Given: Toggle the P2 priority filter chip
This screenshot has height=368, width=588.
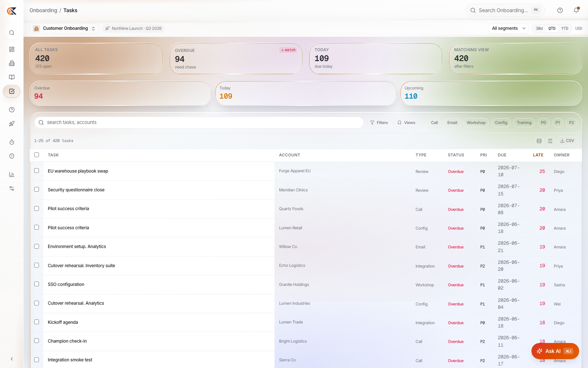Looking at the screenshot, I should [x=571, y=123].
